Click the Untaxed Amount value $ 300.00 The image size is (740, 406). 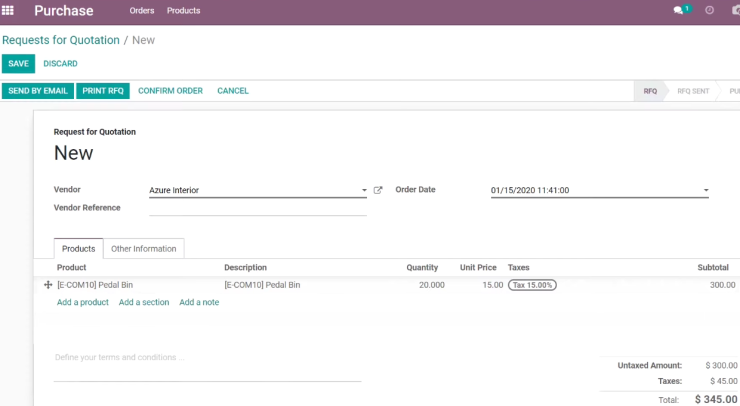[x=721, y=365]
